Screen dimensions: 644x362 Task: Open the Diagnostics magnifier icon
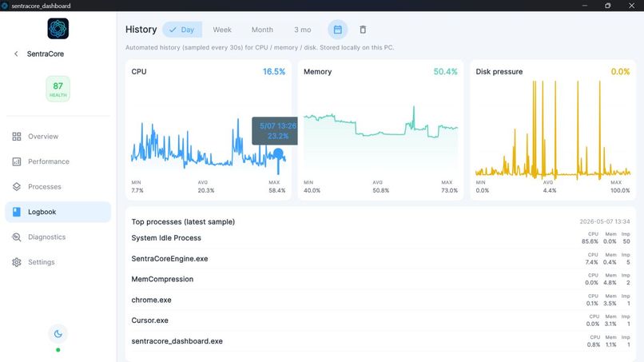pyautogui.click(x=17, y=237)
